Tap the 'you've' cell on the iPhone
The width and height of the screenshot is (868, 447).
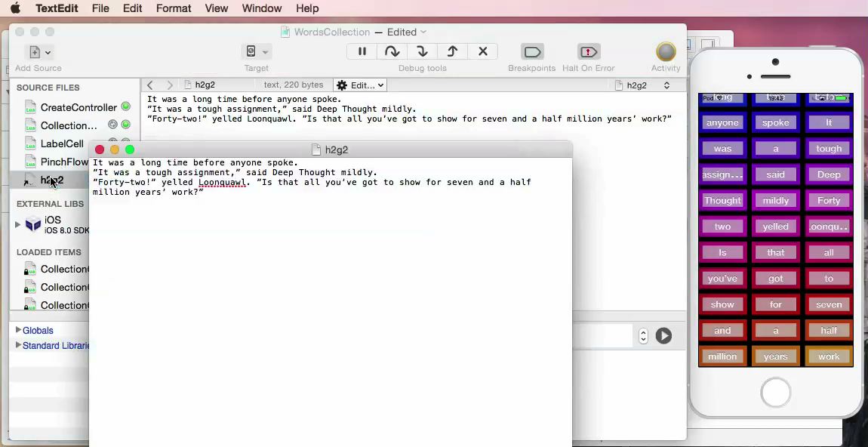722,279
